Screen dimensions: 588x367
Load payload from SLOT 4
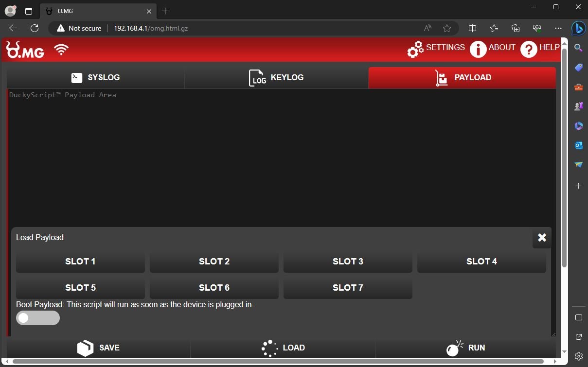coord(481,262)
